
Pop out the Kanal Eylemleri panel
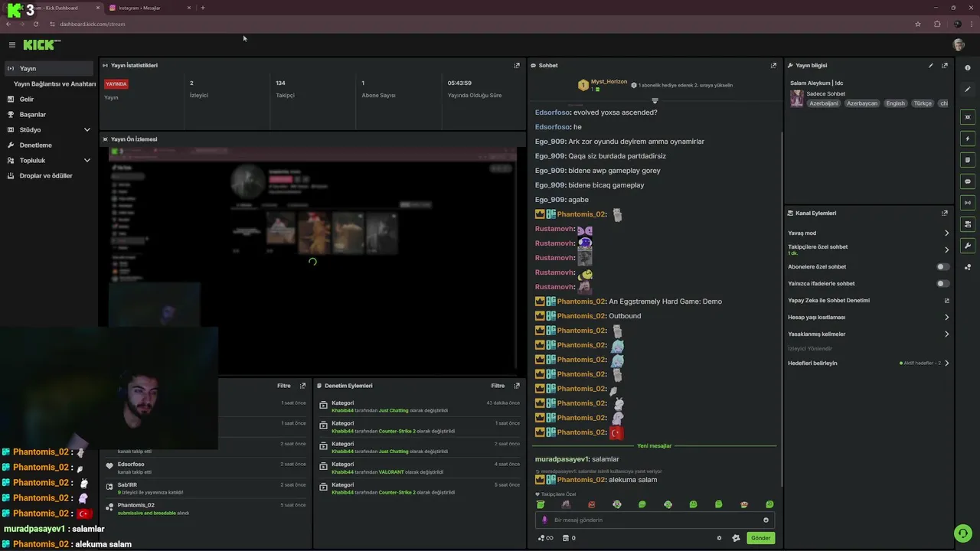(945, 213)
